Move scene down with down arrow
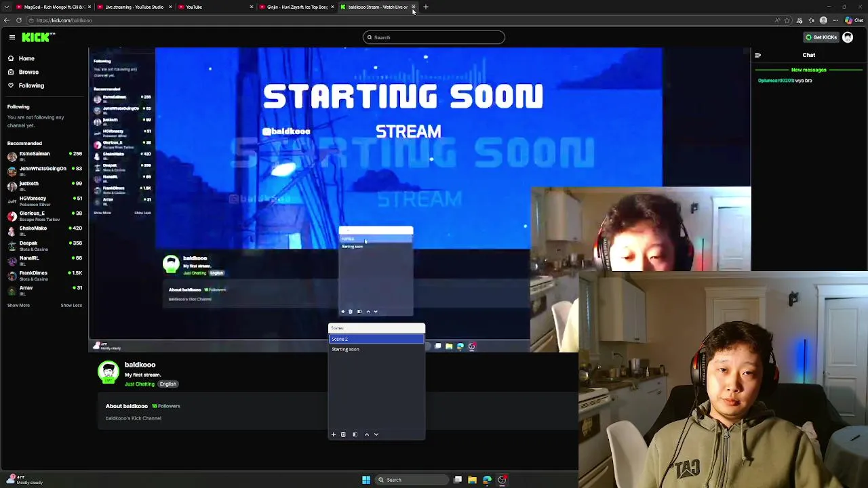Viewport: 868px width, 488px height. pos(376,434)
